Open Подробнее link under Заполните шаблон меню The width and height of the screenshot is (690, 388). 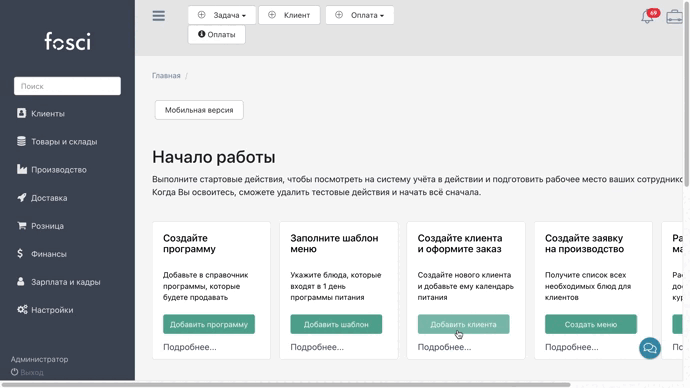pos(317,347)
